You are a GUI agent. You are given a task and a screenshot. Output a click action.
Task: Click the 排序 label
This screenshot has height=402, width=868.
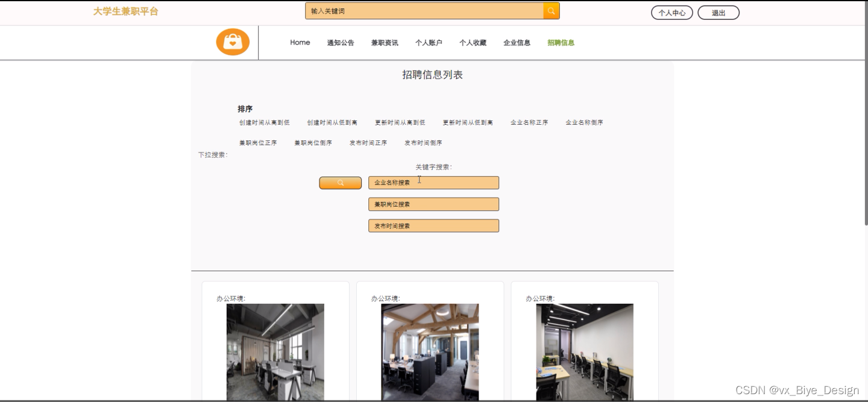point(245,109)
